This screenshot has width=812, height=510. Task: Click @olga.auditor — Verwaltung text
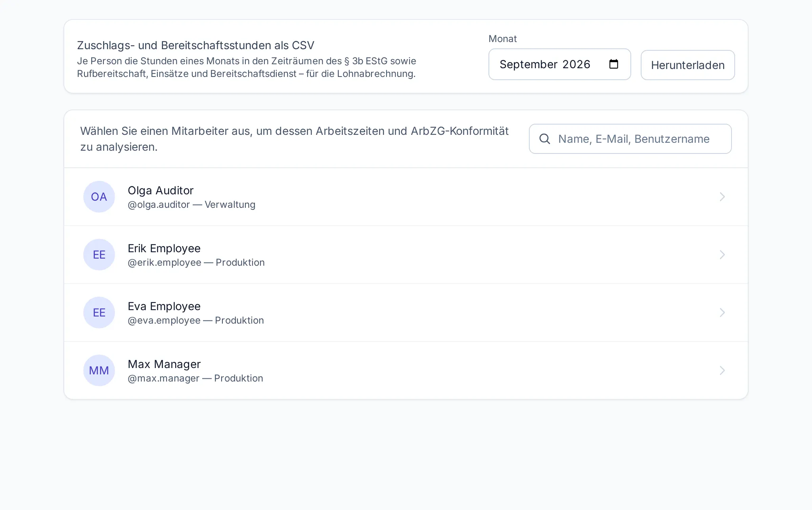pyautogui.click(x=192, y=205)
